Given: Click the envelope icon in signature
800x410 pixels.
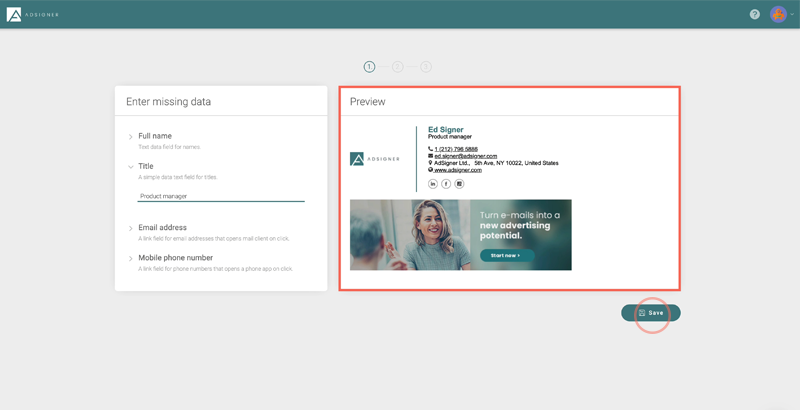Looking at the screenshot, I should click(431, 156).
